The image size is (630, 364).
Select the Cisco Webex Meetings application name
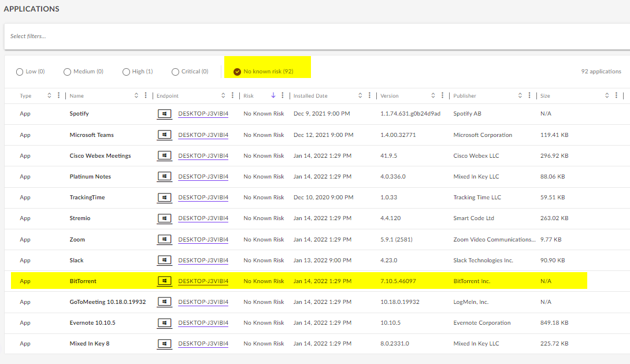pos(100,156)
